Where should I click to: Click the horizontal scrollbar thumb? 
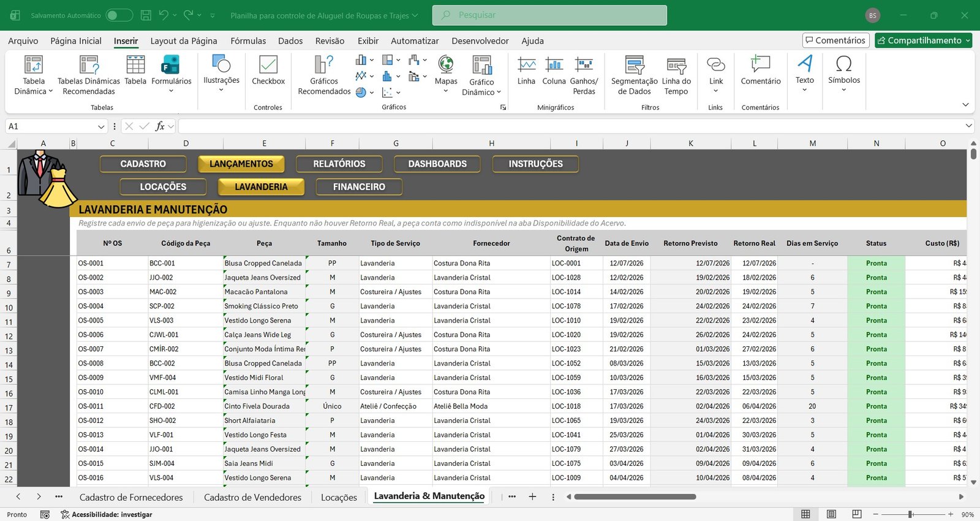coord(635,496)
